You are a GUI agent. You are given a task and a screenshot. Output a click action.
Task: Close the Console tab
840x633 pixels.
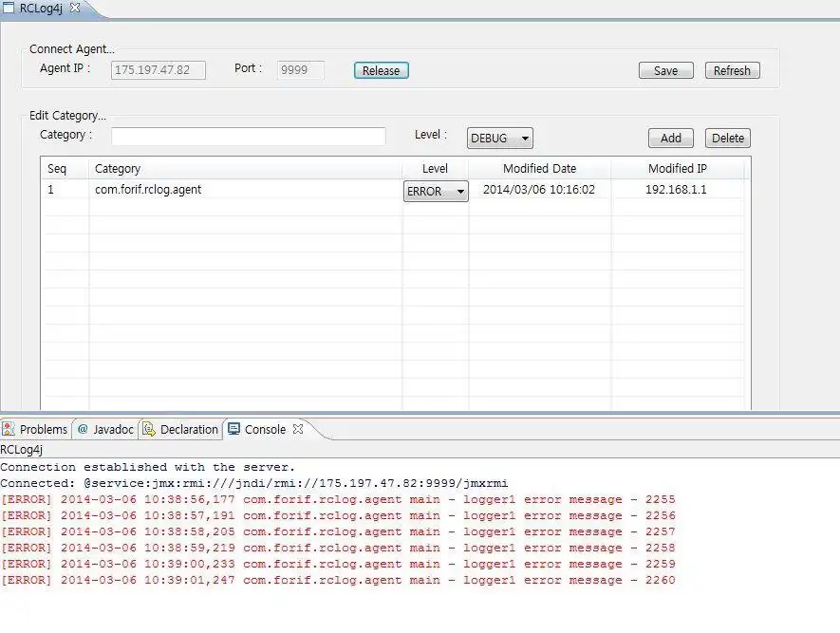[x=298, y=429]
